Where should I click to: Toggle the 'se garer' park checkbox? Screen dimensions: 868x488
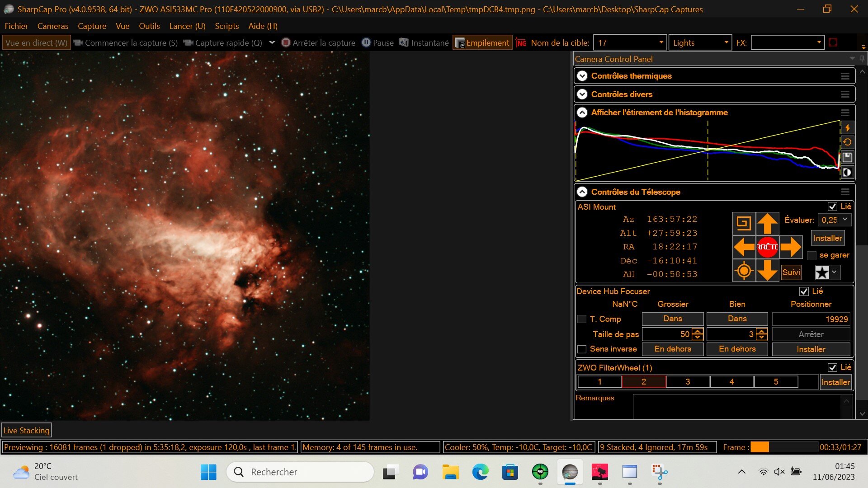coord(812,256)
